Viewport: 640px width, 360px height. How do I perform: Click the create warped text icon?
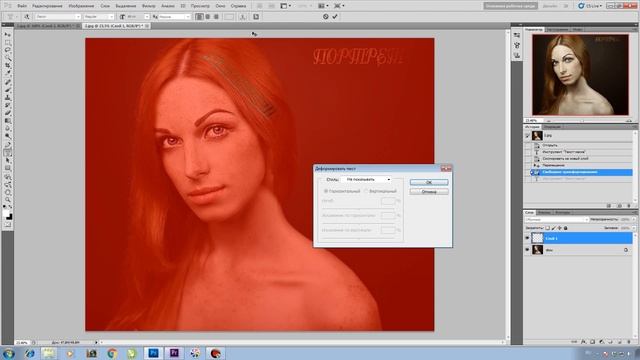(x=242, y=17)
